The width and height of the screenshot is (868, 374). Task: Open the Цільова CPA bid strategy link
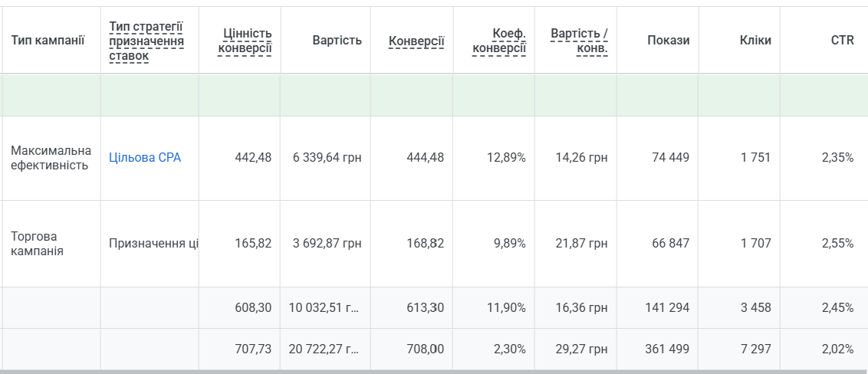click(x=145, y=158)
